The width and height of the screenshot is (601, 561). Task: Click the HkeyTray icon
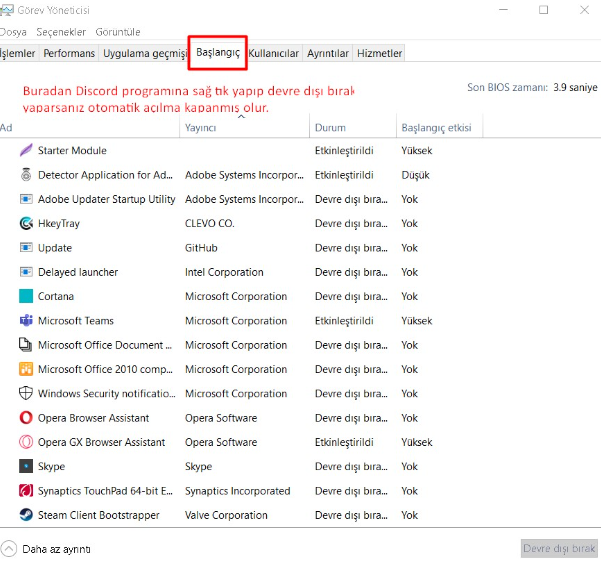(26, 223)
